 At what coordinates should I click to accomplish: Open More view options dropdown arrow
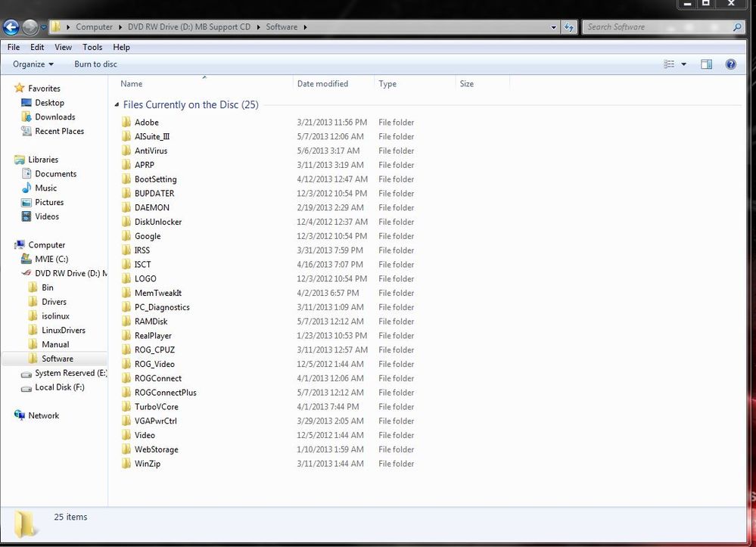click(x=683, y=64)
